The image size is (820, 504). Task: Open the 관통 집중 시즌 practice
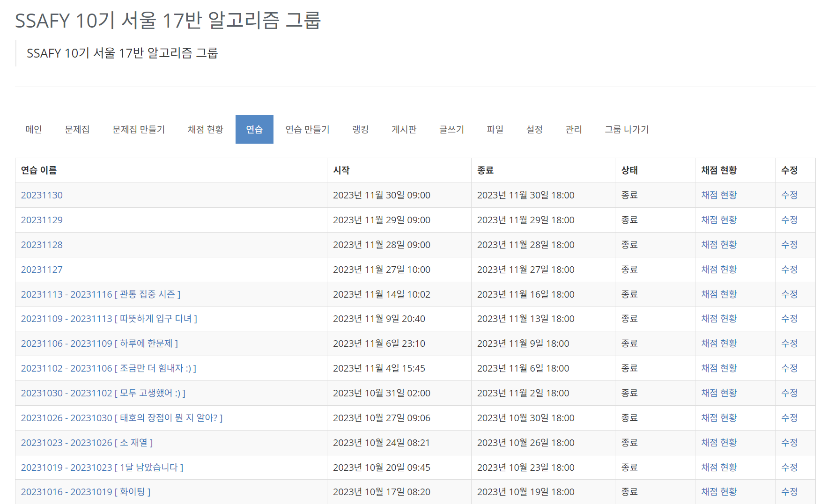pyautogui.click(x=101, y=294)
